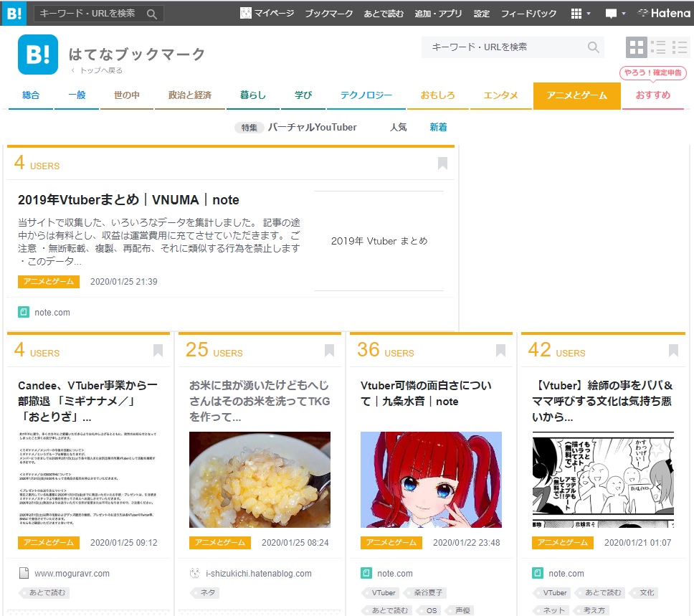Bookmark the 2019年Vtuberまとめ article

(x=442, y=164)
